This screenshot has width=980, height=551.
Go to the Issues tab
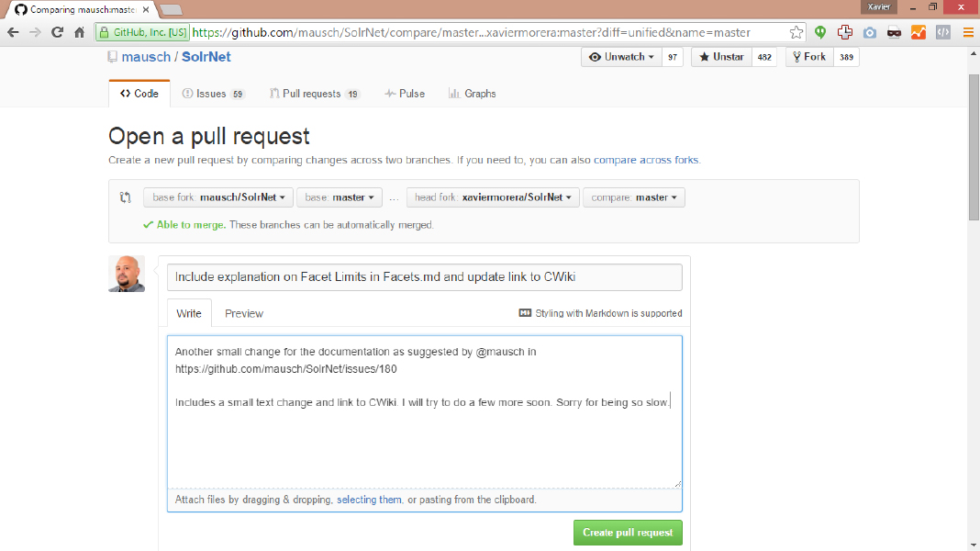point(213,94)
